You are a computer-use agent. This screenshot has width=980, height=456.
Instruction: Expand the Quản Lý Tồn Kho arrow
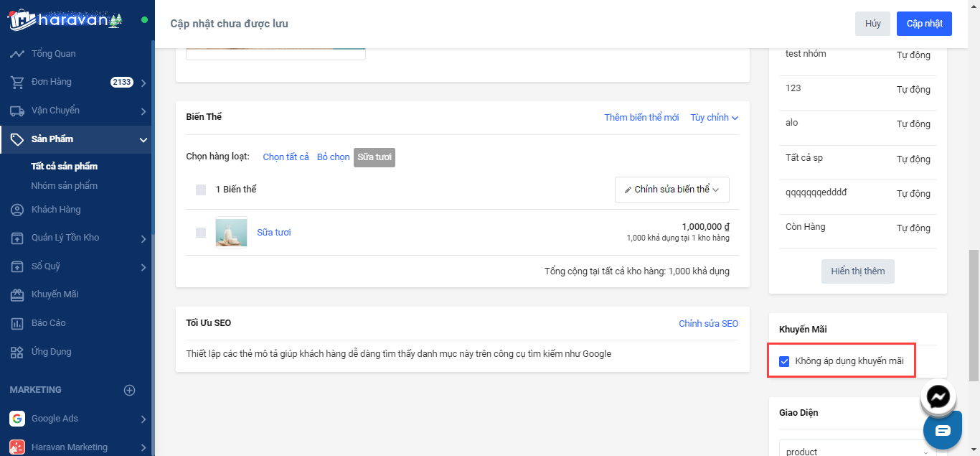[143, 238]
